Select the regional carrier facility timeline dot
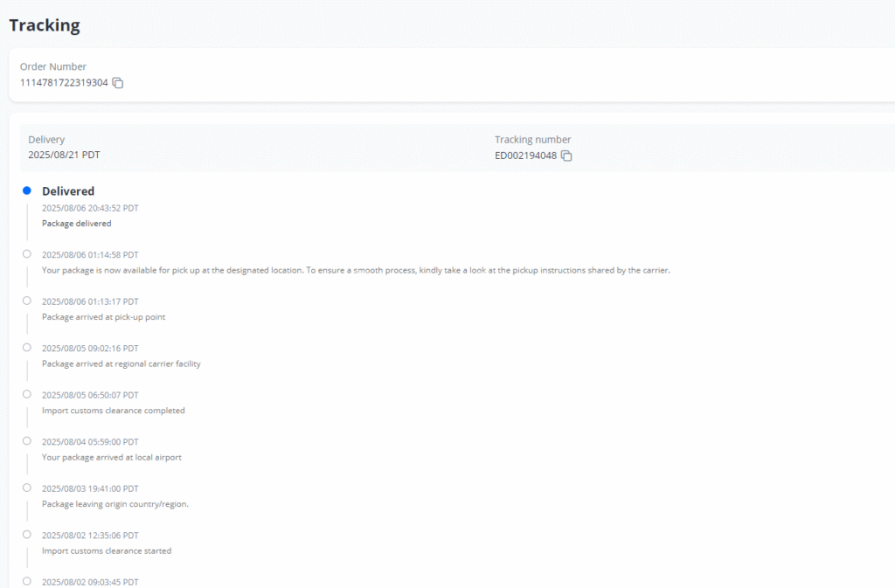 (27, 347)
